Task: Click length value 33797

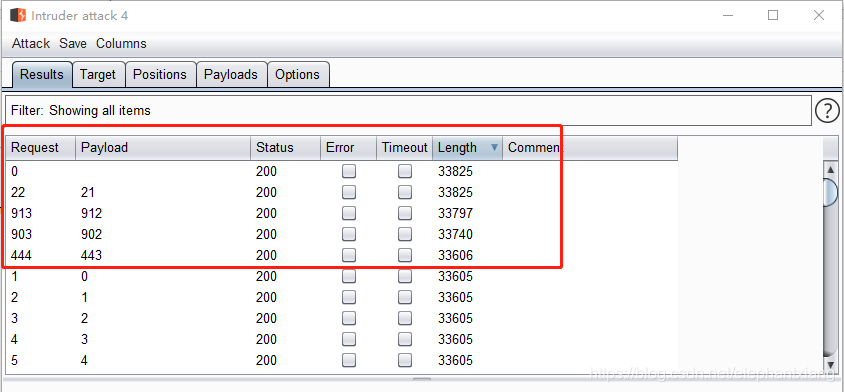Action: (x=455, y=214)
